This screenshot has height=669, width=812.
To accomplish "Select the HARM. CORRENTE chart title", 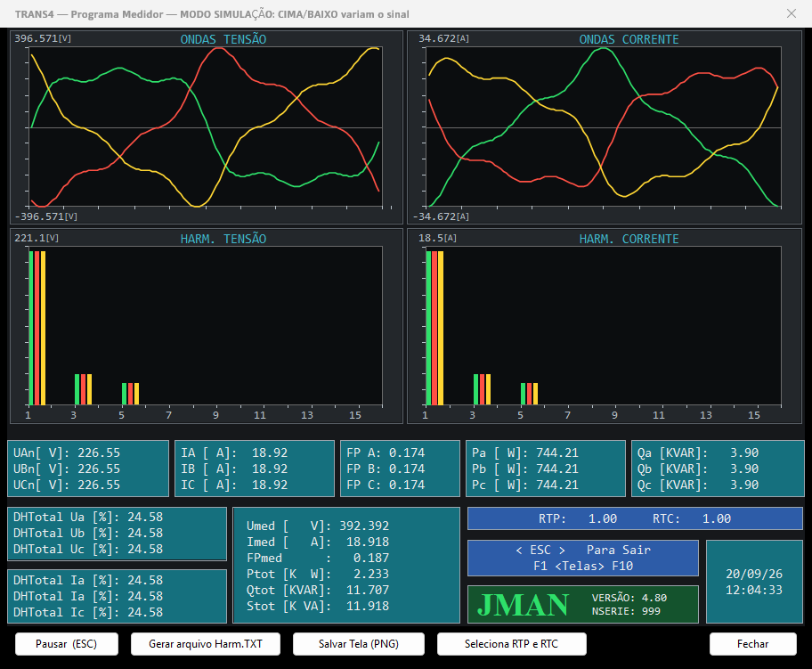I will tap(629, 239).
